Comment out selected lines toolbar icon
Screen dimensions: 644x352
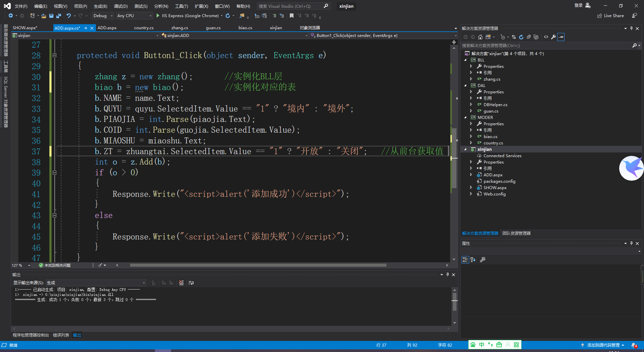[274, 16]
